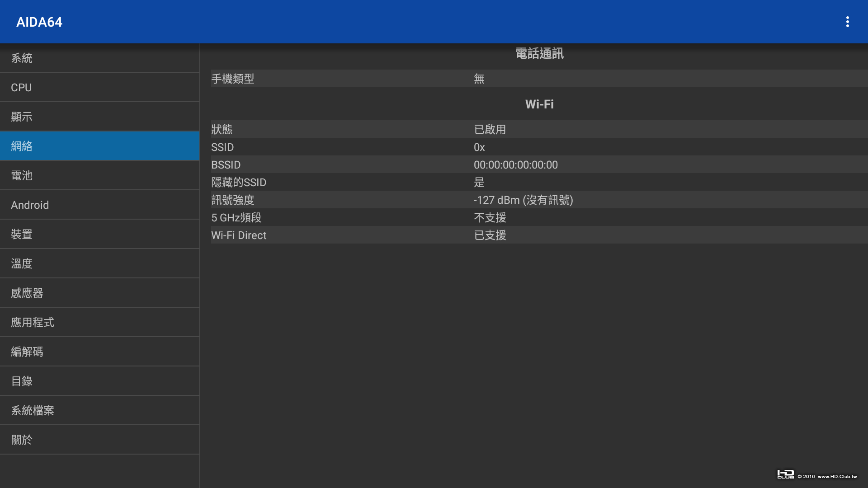Select the 編解碼 item
The width and height of the screenshot is (868, 488).
[99, 352]
